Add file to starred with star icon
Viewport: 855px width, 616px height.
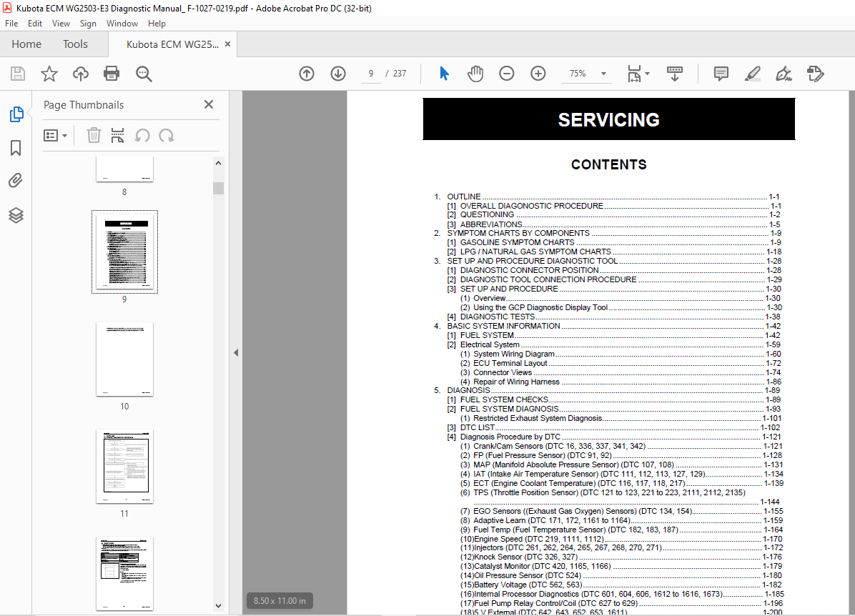[x=49, y=74]
